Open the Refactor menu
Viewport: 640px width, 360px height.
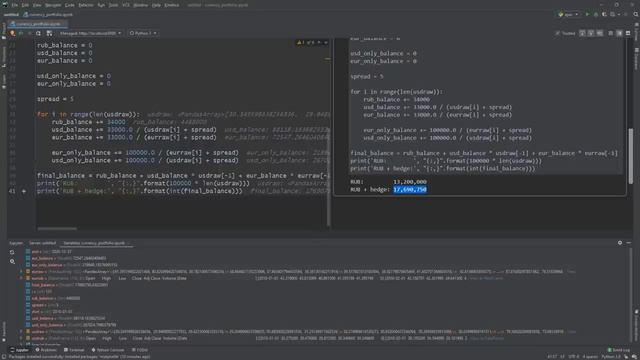click(86, 5)
